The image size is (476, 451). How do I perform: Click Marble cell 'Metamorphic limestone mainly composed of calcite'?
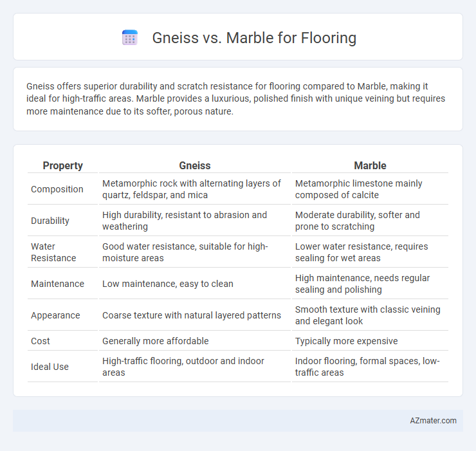tap(358, 189)
